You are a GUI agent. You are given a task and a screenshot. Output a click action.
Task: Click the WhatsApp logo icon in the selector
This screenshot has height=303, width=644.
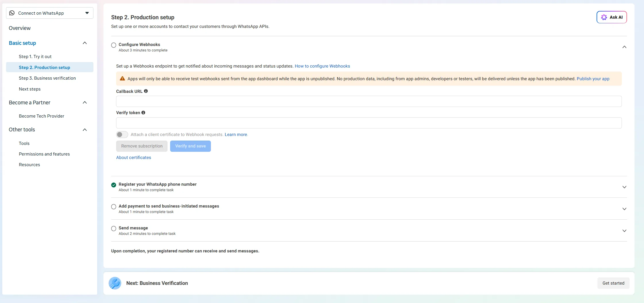pos(12,13)
